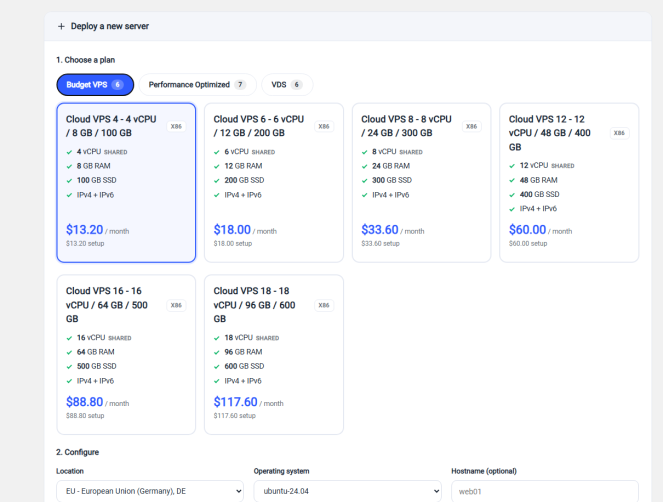Click the X86 badge on Cloud VPS 16
The height and width of the screenshot is (502, 663).
176,305
